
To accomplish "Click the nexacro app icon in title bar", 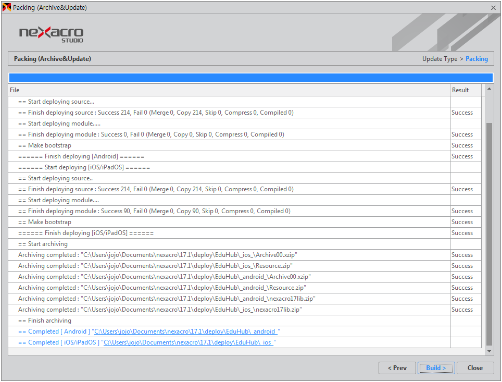I will (6, 7).
